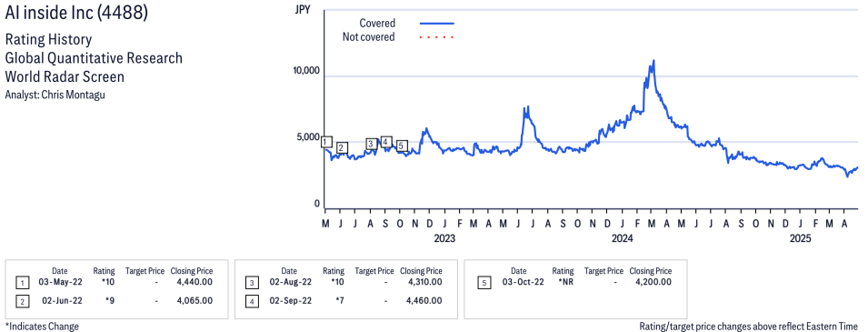Click the *7 rating value

339,300
